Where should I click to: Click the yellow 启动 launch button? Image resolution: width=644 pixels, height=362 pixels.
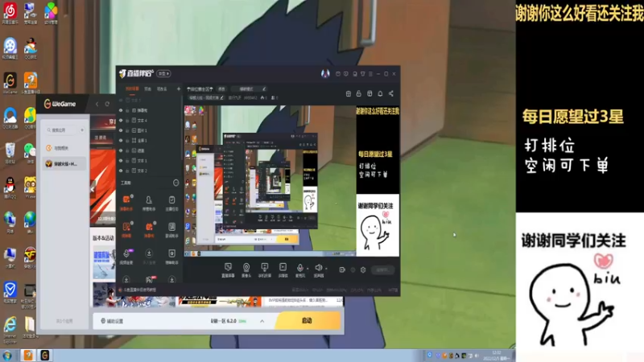pos(308,320)
